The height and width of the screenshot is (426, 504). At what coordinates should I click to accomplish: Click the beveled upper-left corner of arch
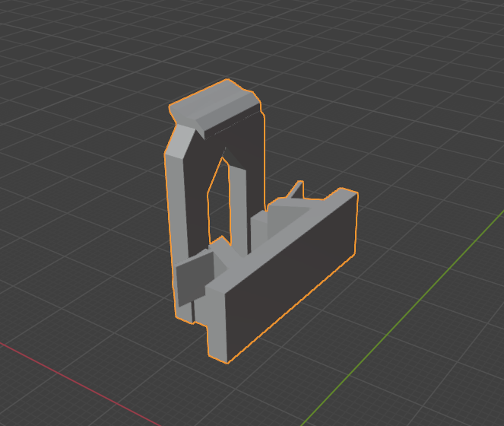point(176,145)
